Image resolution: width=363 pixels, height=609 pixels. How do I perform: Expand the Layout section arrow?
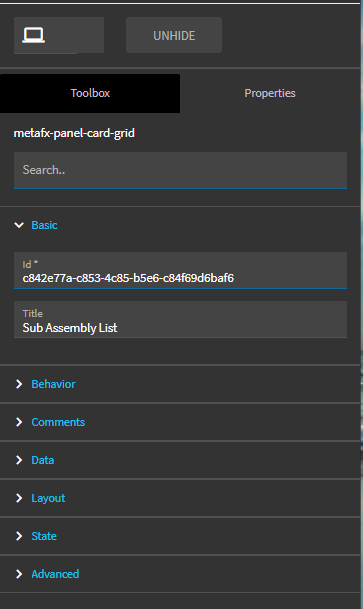click(x=19, y=498)
